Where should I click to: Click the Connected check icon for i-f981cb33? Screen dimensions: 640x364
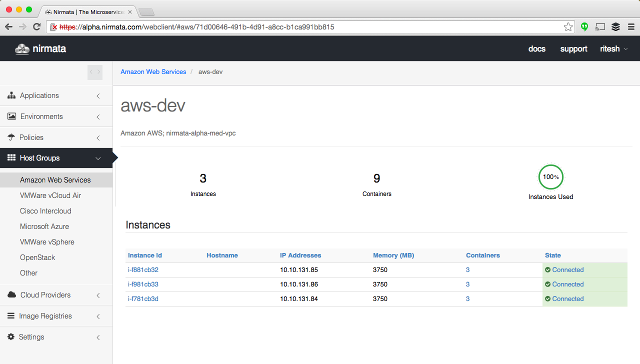coord(547,284)
